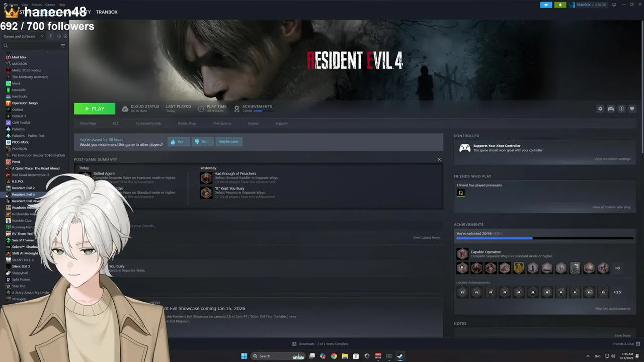Click View Latest News link
The height and width of the screenshot is (362, 644).
[427, 237]
